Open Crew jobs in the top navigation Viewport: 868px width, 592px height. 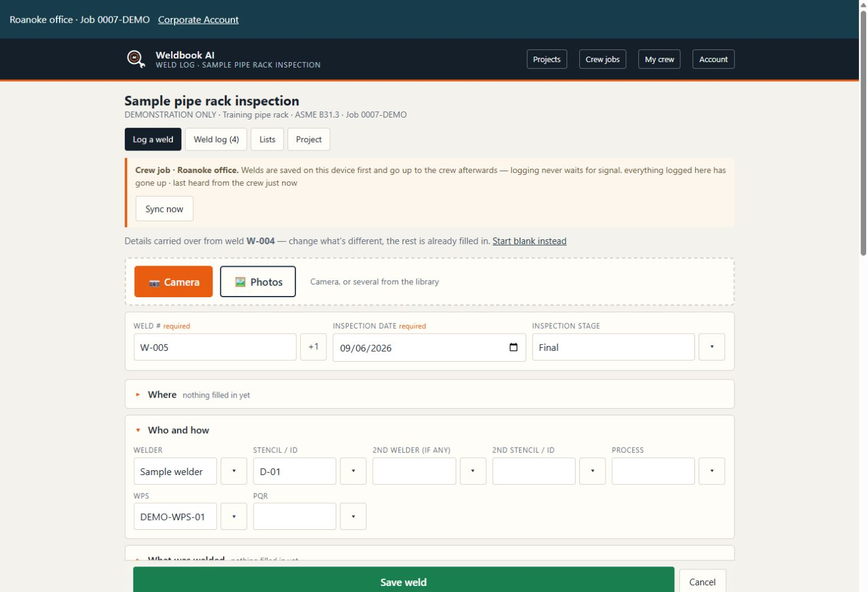tap(602, 59)
